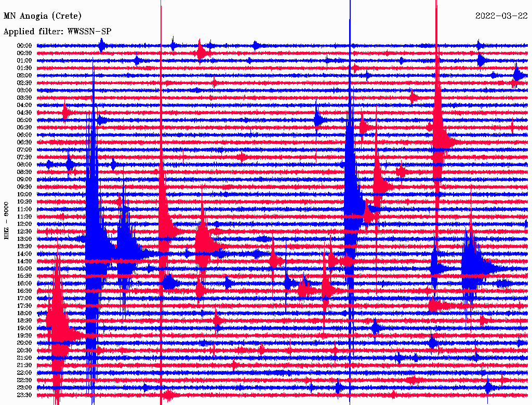Select the 16:30 time row label
Screen dimensions: 532x405
24,291
